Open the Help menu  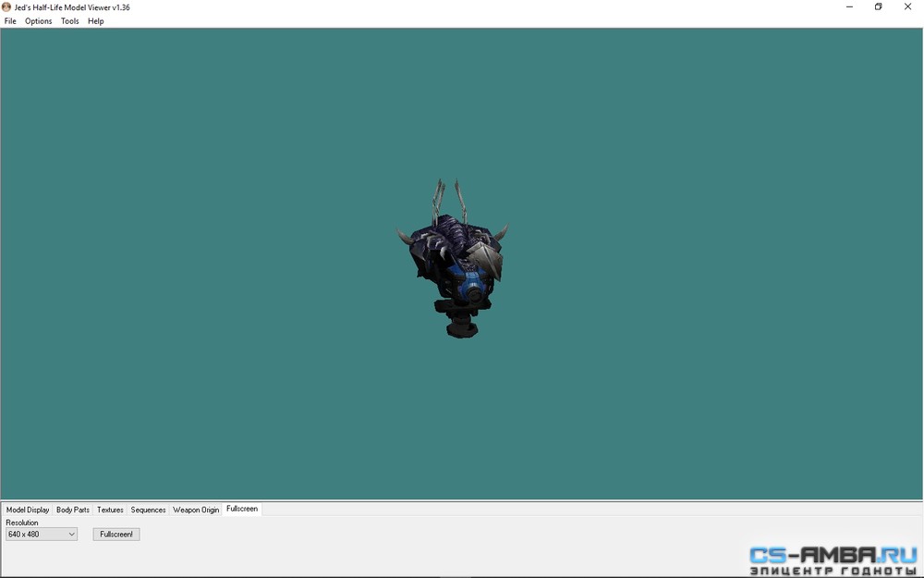point(95,21)
